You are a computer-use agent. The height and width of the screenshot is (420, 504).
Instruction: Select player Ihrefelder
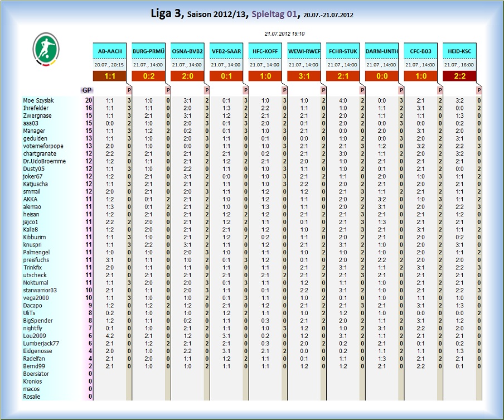[36, 108]
